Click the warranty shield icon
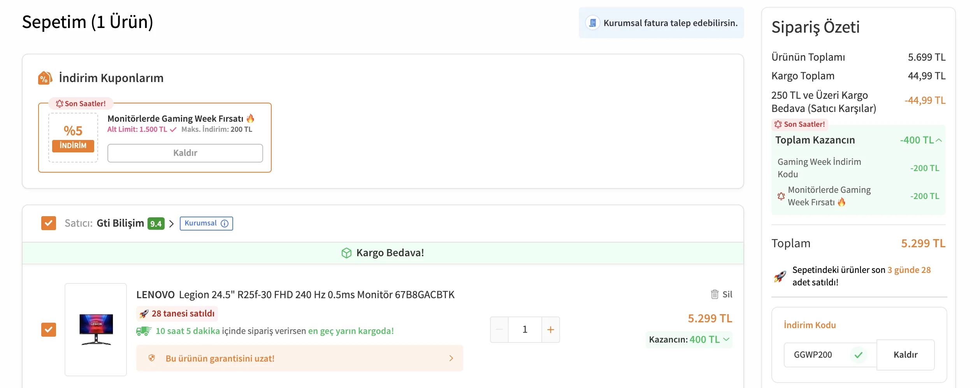Screen dimensions: 980x388 152,358
